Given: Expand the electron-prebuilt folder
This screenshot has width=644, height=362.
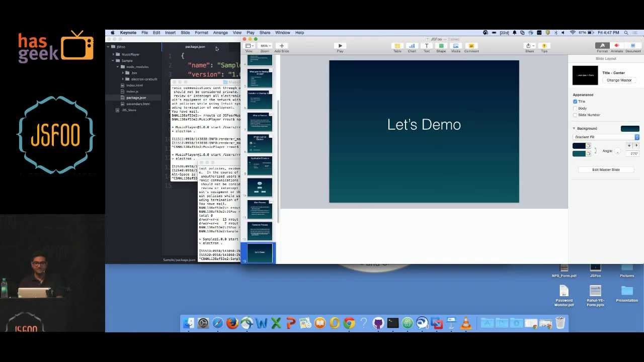Looking at the screenshot, I should (123, 79).
